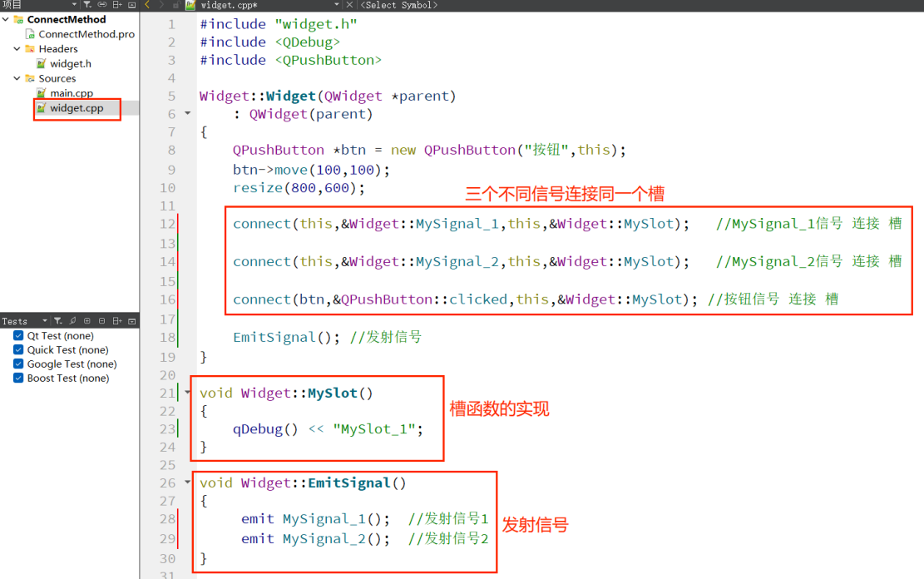
Task: Collapse all tests with minus icon
Action: 102,321
